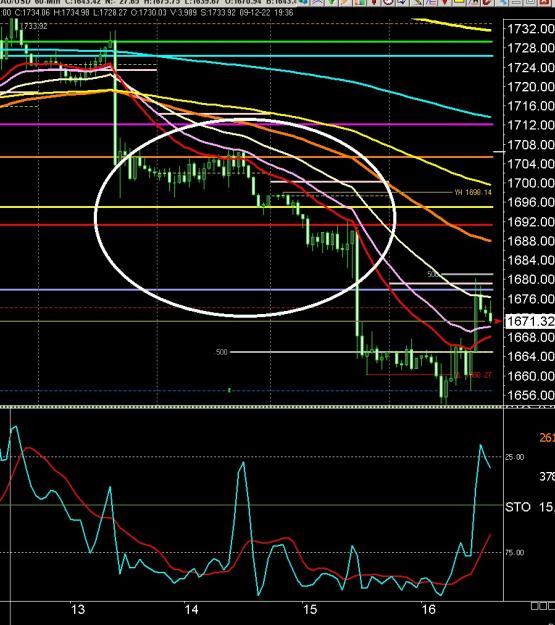Click the date label 16 on time axis
Screen dimensions: 555x625
tap(428, 609)
